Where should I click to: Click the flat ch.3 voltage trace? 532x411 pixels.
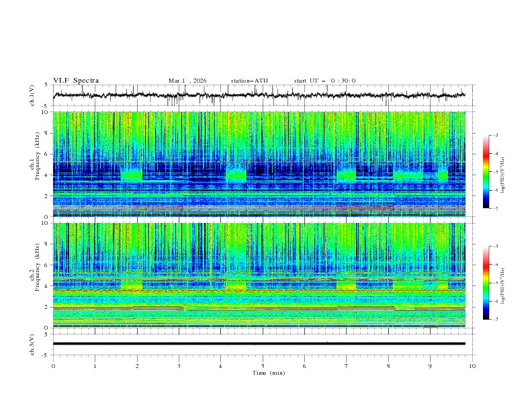click(x=259, y=344)
